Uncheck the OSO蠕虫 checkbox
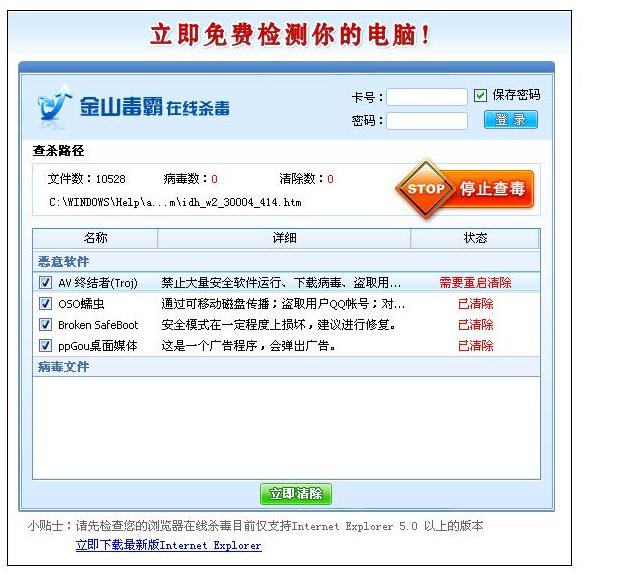Screen dimensions: 640x575 click(45, 303)
